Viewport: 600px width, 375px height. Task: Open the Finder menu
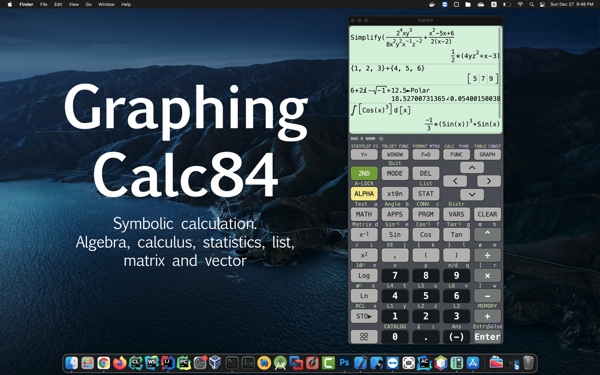pyautogui.click(x=26, y=4)
